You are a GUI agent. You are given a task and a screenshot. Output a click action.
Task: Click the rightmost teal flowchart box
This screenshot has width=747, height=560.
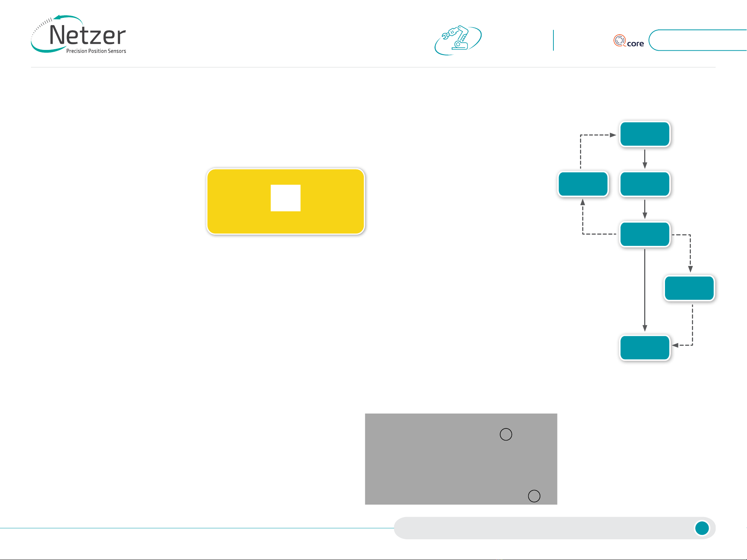pyautogui.click(x=689, y=288)
